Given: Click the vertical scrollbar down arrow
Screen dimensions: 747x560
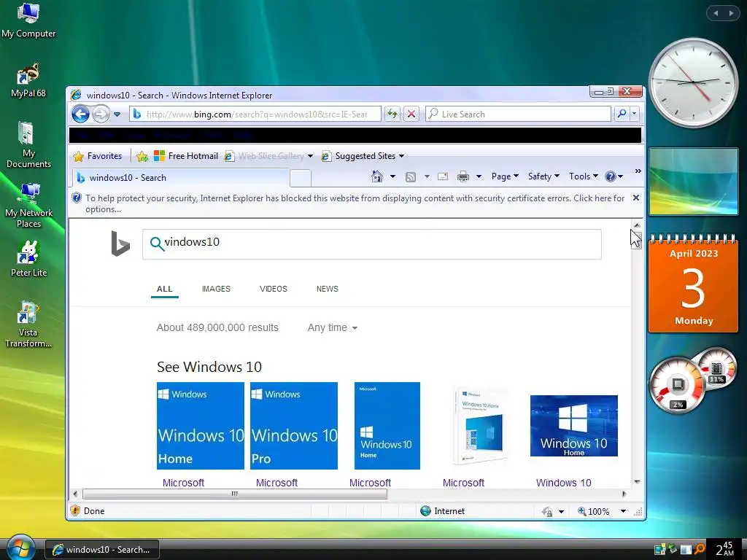Looking at the screenshot, I should coord(637,482).
